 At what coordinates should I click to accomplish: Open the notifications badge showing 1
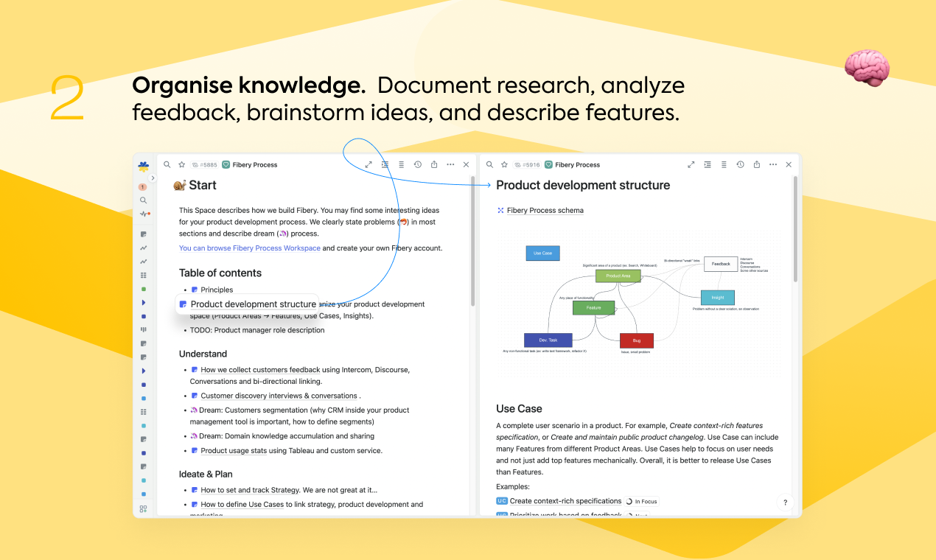pos(143,187)
